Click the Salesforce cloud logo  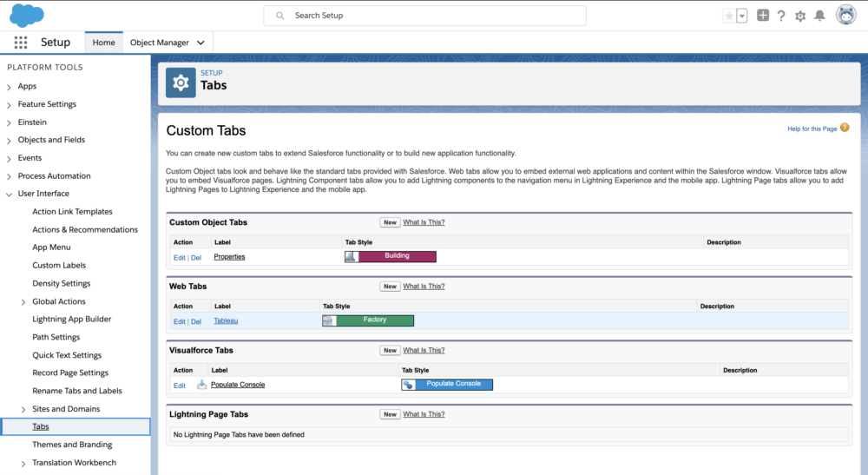tap(27, 15)
